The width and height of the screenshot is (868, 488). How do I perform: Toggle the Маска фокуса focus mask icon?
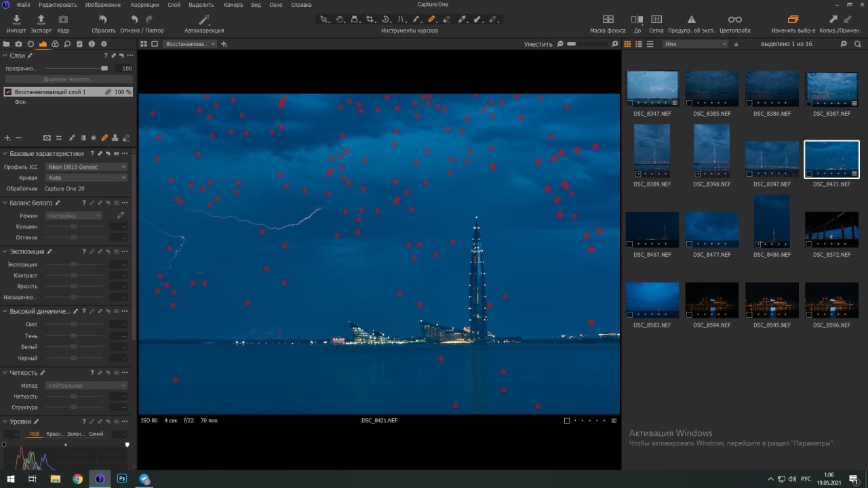click(x=608, y=20)
